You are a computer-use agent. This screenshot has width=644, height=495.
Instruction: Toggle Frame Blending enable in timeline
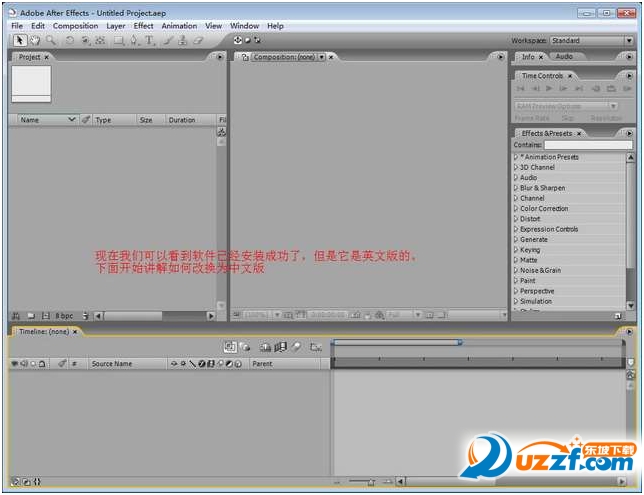point(281,348)
